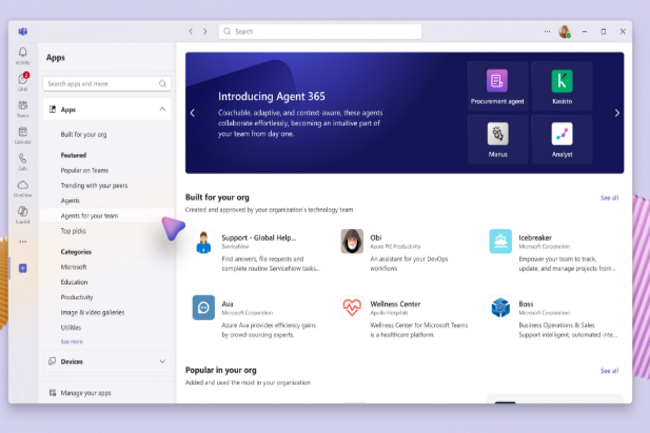Click the Search apps and more field
This screenshot has height=433, width=650.
106,84
